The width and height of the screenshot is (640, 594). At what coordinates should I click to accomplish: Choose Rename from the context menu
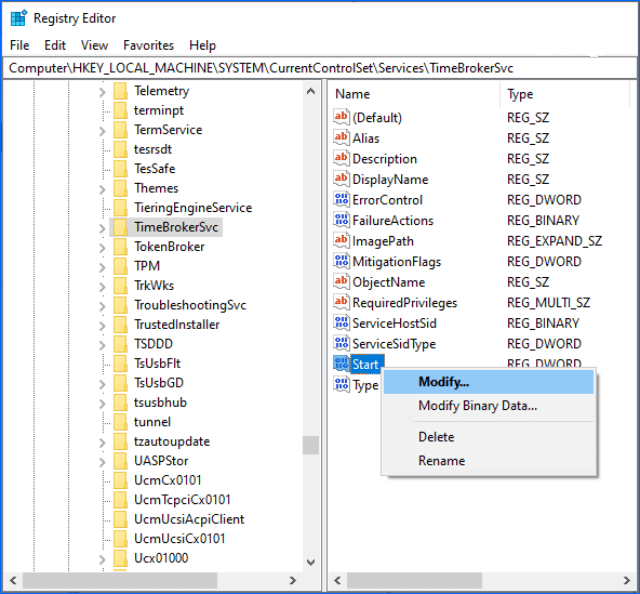point(489,461)
